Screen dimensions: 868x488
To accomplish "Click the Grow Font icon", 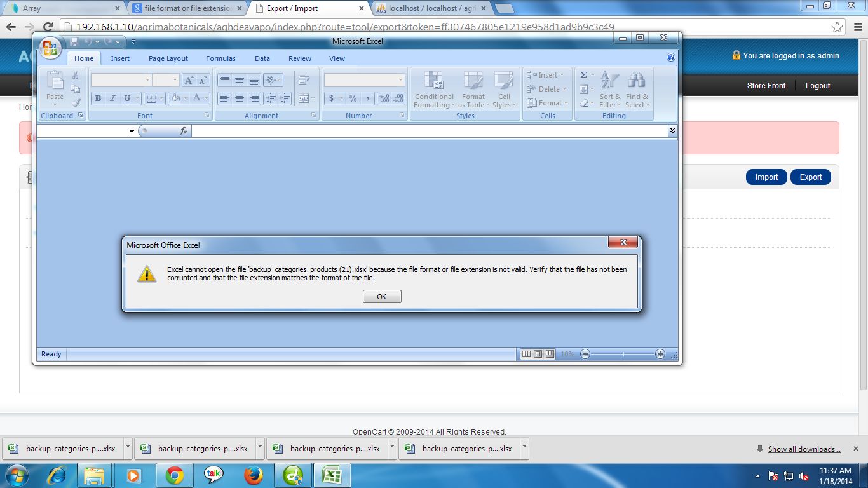I will coord(189,80).
